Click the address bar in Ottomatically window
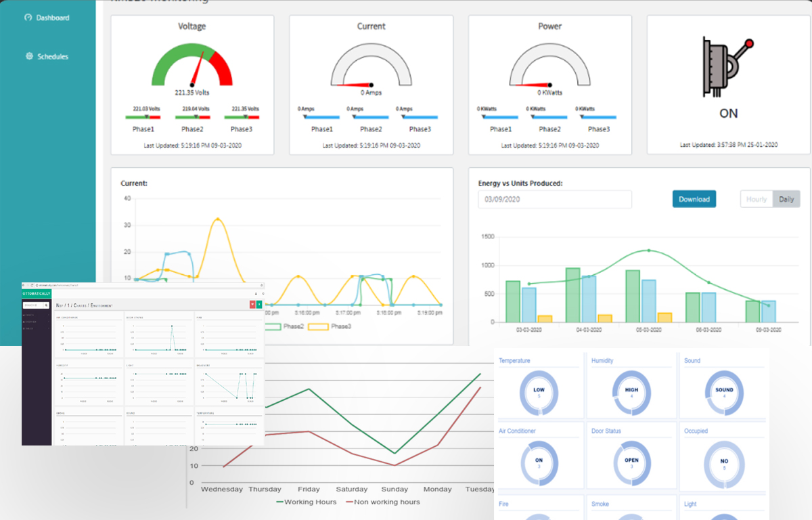 pyautogui.click(x=149, y=285)
